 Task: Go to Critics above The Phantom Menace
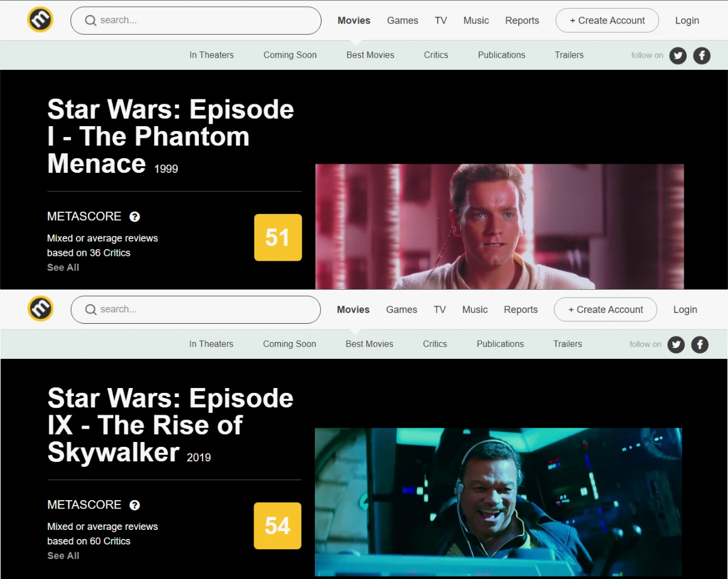coord(436,55)
